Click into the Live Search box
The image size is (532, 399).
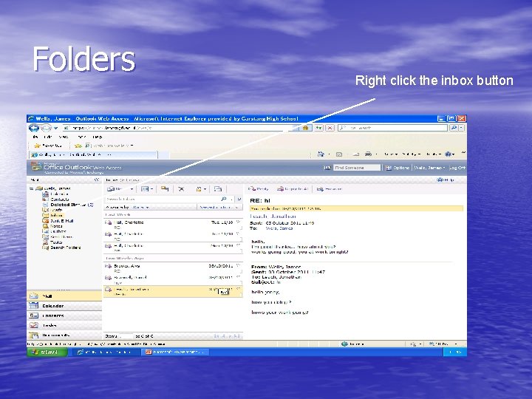(x=393, y=128)
